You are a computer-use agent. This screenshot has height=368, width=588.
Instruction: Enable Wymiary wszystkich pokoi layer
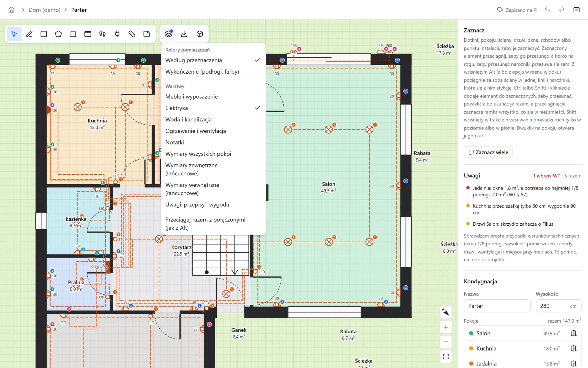(213, 154)
